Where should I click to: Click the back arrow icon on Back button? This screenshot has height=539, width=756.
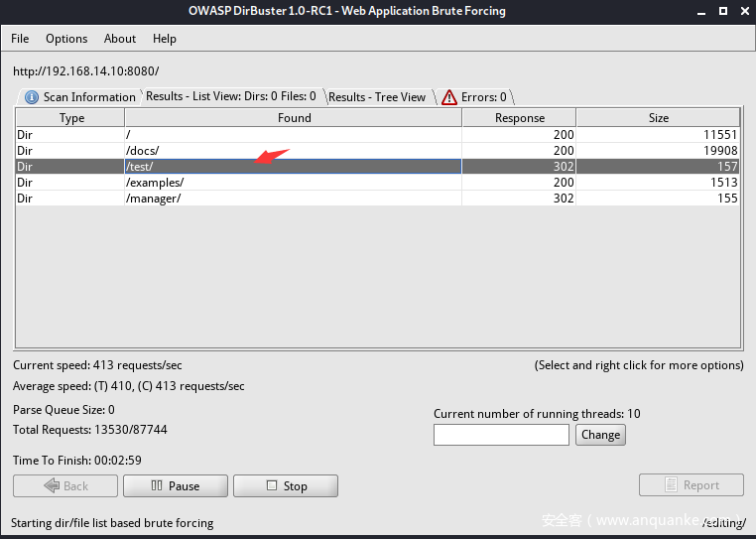(x=52, y=485)
